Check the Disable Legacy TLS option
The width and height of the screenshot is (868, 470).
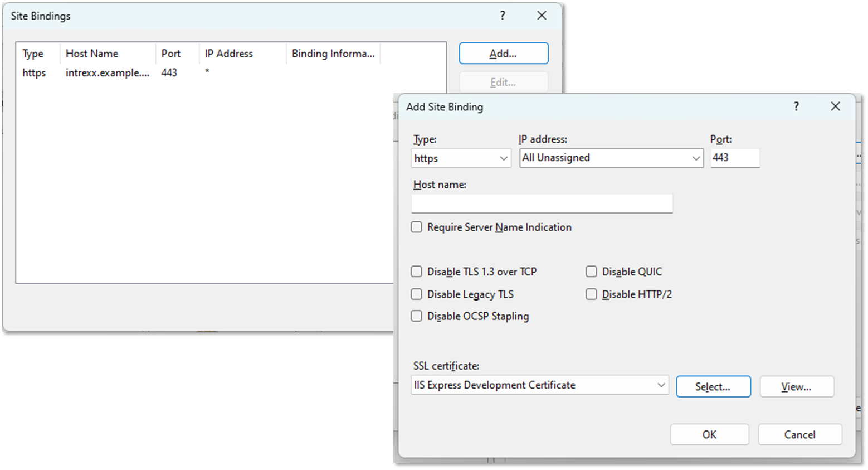(417, 294)
